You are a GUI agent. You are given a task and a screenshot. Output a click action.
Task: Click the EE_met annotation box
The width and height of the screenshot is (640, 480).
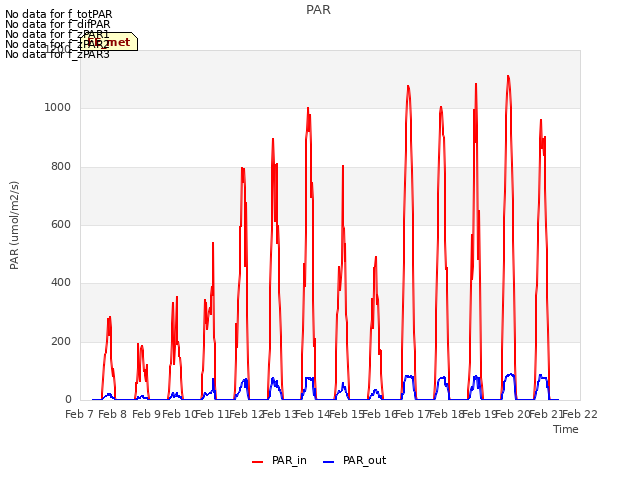point(109,42)
